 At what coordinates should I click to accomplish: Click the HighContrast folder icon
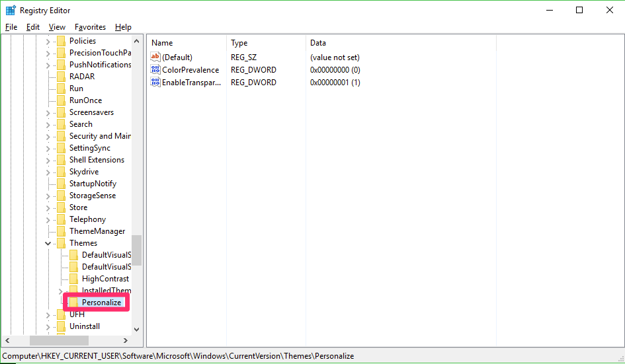point(73,279)
